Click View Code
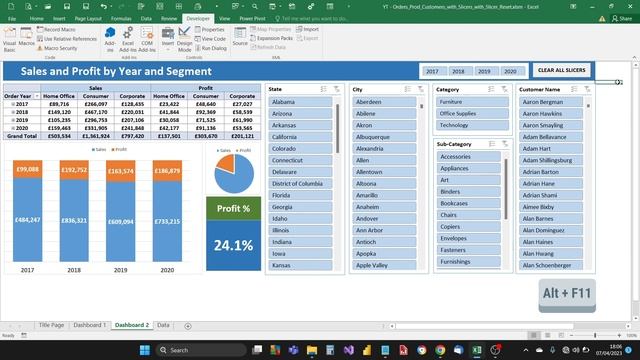This screenshot has height=360, width=640. pyautogui.click(x=210, y=39)
